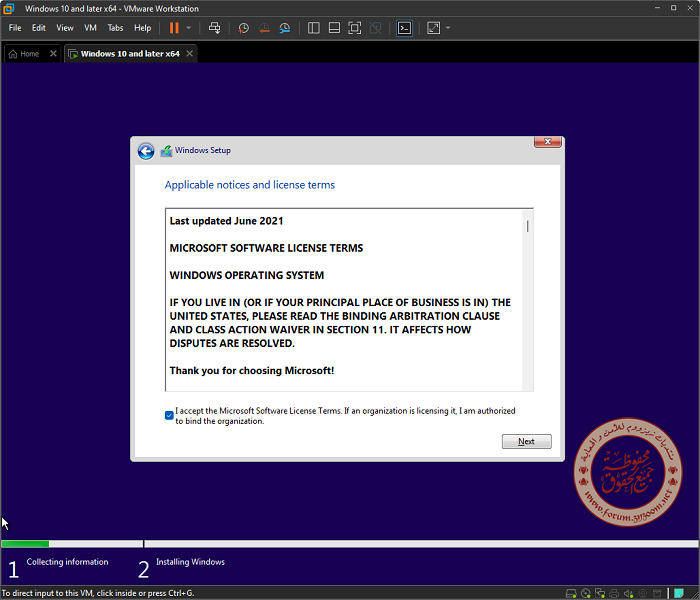Open the cyan message log note icon
700x600 pixels.
(x=679, y=593)
